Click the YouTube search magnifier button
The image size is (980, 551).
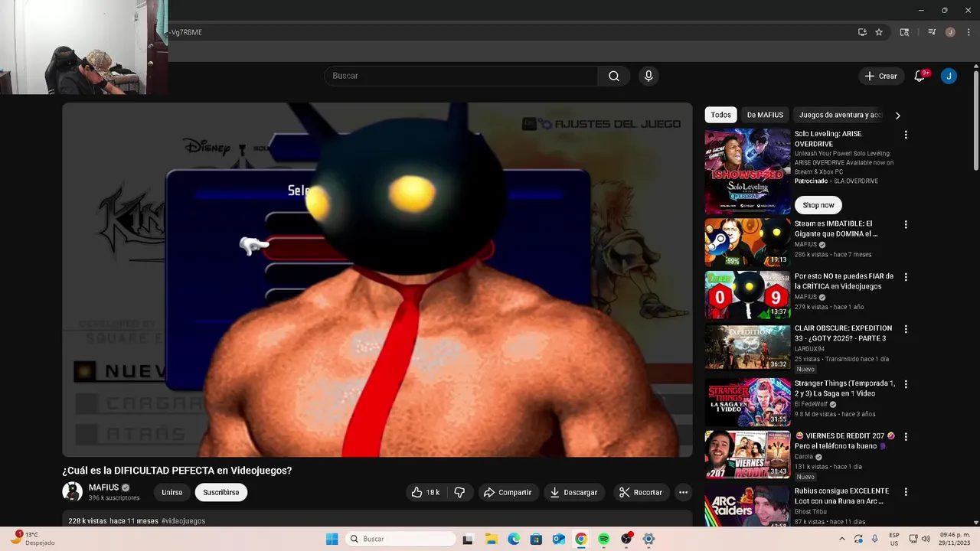pyautogui.click(x=614, y=76)
